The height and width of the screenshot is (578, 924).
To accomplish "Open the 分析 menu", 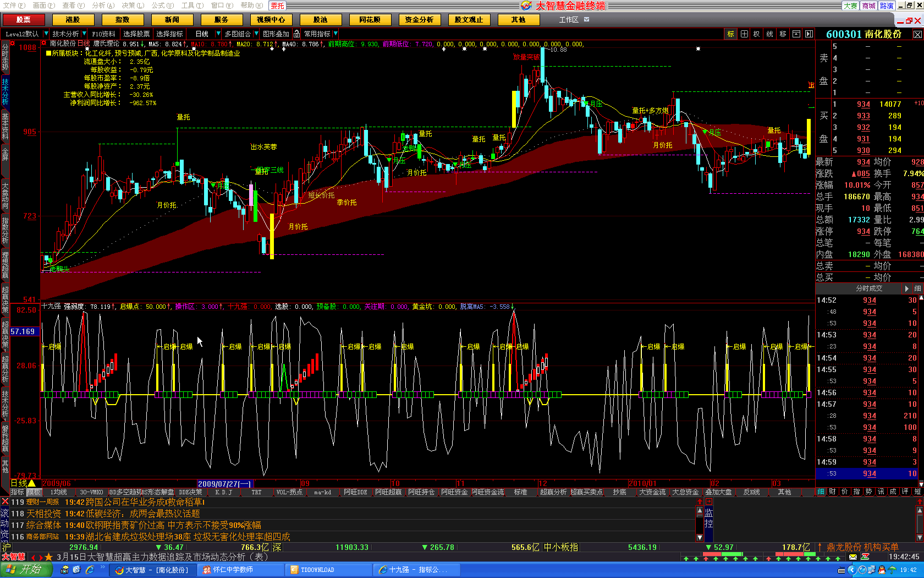I will coord(103,6).
